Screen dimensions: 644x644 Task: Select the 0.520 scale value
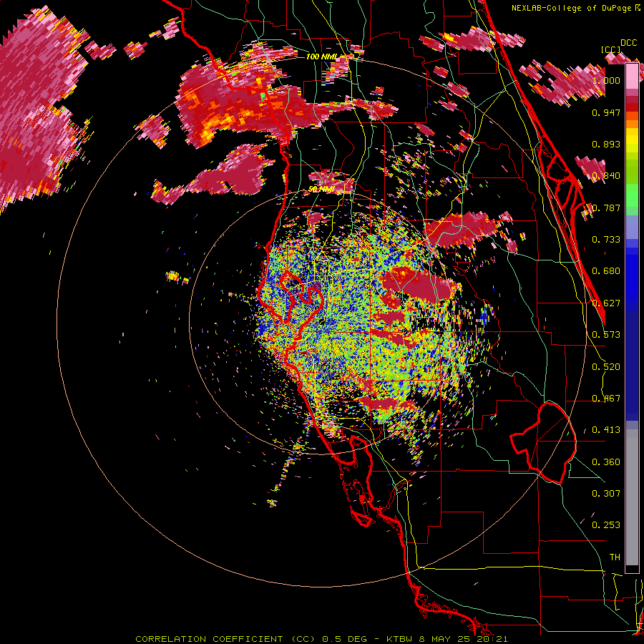click(x=606, y=367)
